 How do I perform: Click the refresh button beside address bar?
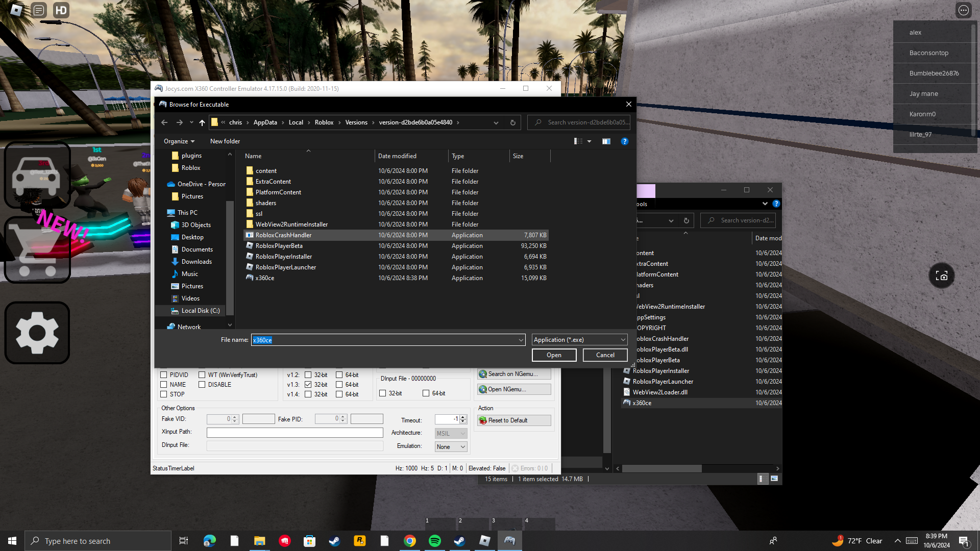(512, 122)
